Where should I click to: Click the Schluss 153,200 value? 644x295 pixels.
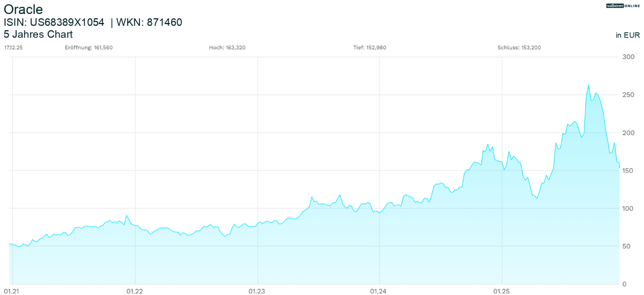(x=519, y=48)
